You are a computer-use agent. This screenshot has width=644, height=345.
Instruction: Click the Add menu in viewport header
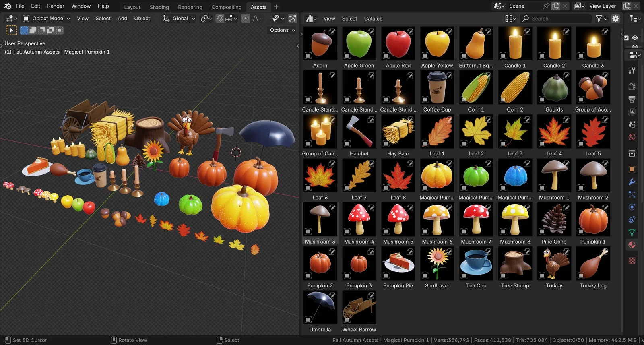pos(122,19)
